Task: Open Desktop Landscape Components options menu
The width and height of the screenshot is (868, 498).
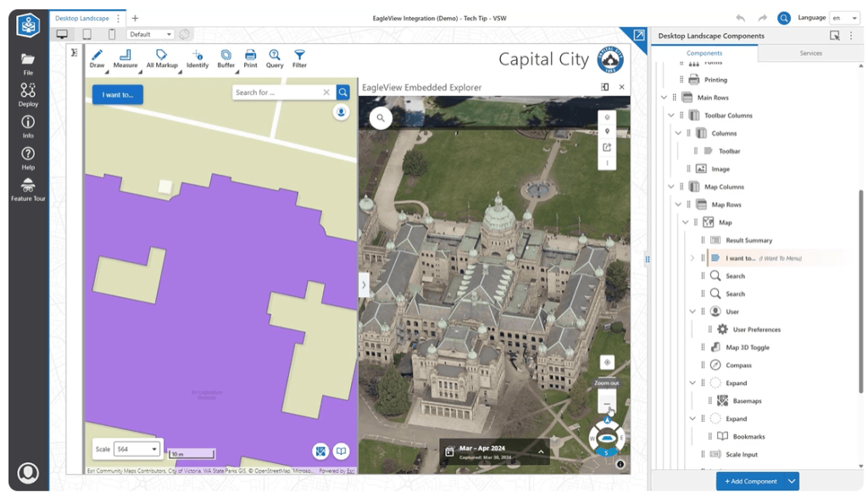Action: [851, 36]
